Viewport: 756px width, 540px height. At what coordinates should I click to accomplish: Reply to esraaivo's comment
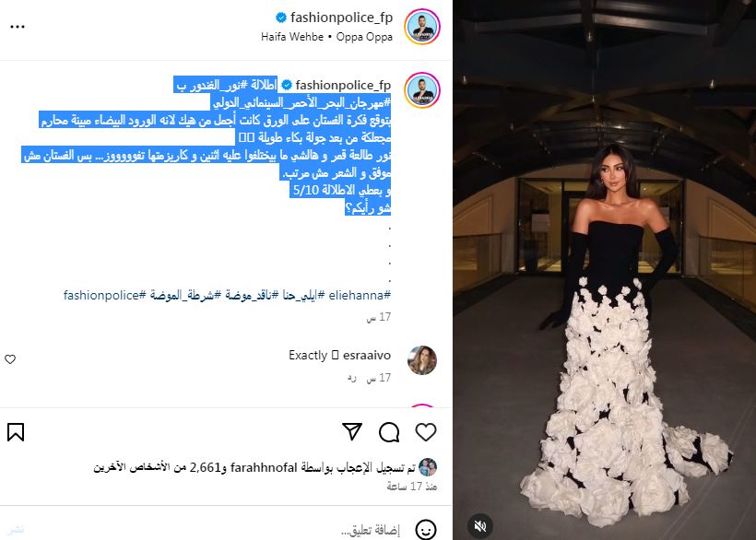tap(352, 378)
